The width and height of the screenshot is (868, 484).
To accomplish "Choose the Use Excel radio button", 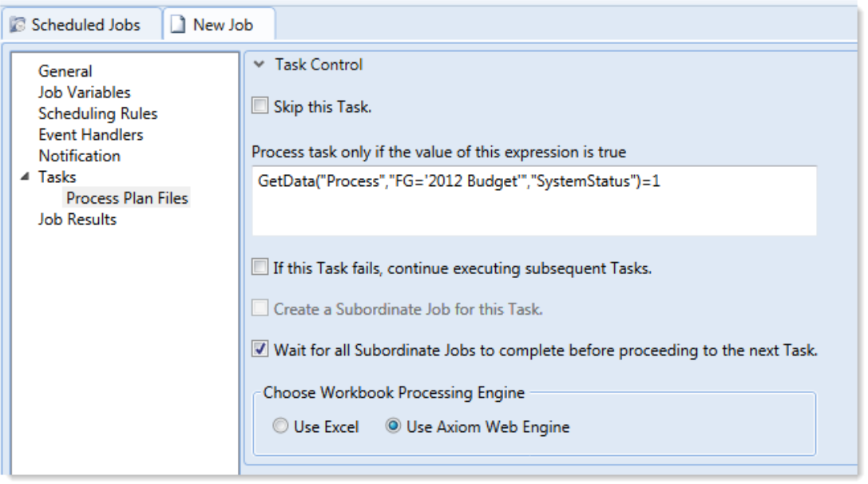I will 280,426.
